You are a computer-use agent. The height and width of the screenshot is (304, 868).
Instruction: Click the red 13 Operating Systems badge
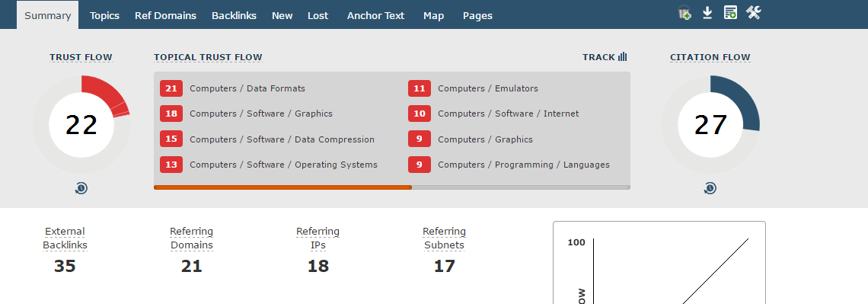(x=171, y=165)
